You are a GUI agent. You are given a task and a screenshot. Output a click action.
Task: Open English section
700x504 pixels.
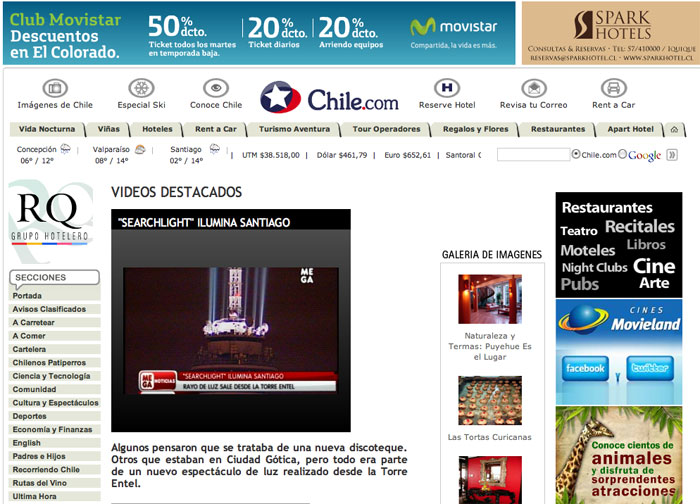click(x=55, y=443)
